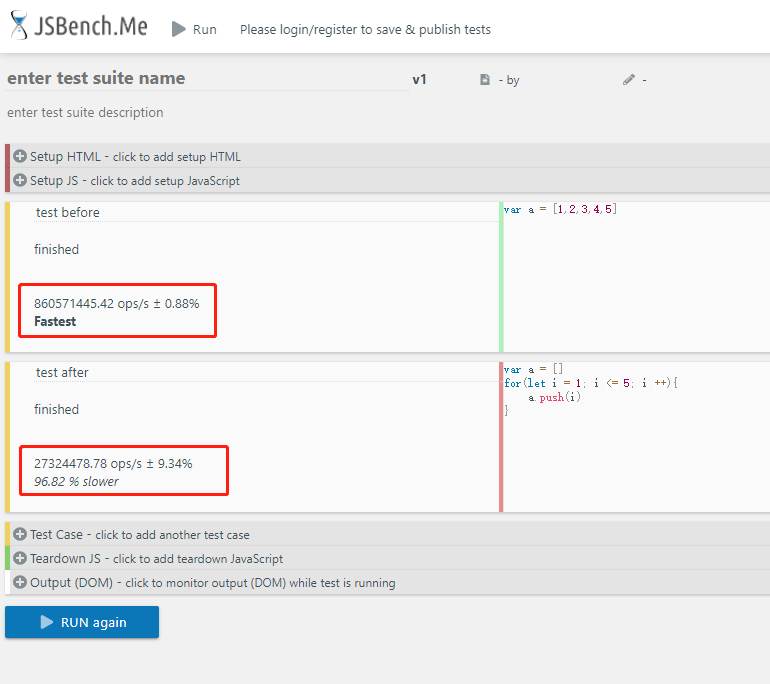Click 'finished' status under test after
This screenshot has width=770, height=684.
pyautogui.click(x=56, y=410)
